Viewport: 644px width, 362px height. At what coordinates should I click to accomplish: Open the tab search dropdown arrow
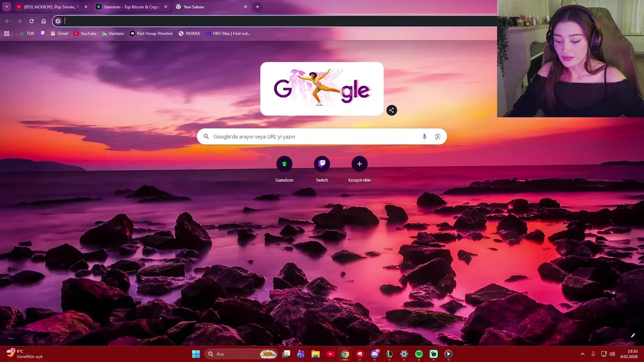pos(7,7)
